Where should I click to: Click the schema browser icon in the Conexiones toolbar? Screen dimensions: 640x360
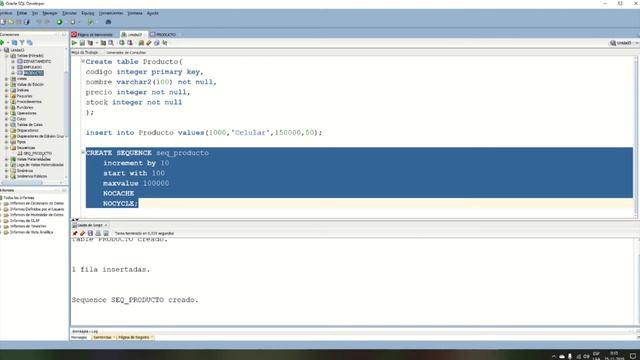pyautogui.click(x=30, y=42)
